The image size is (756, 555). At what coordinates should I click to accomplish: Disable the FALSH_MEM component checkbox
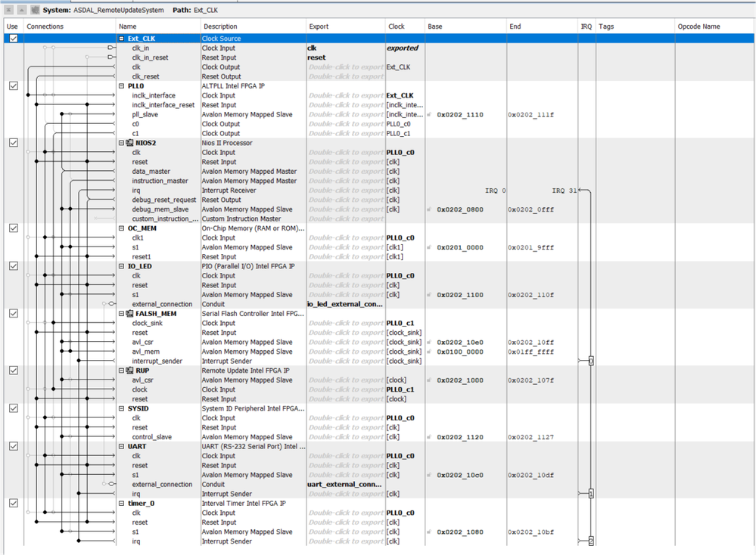pyautogui.click(x=14, y=313)
